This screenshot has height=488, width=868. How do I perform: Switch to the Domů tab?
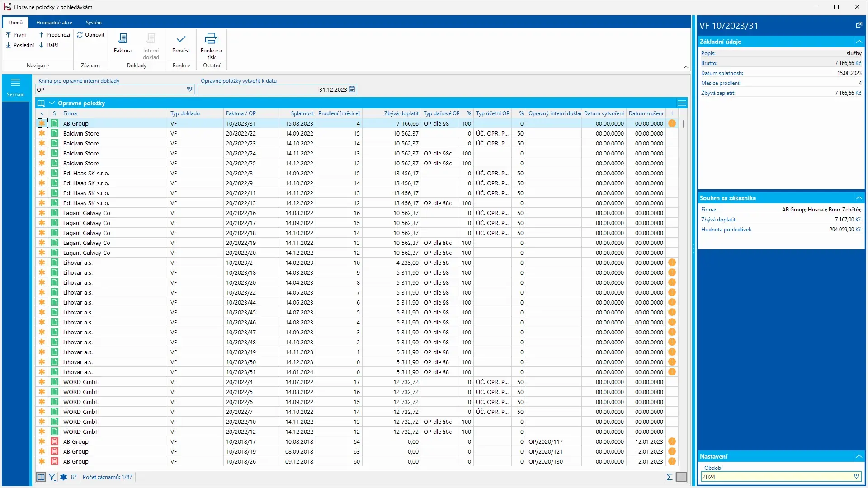tap(15, 23)
